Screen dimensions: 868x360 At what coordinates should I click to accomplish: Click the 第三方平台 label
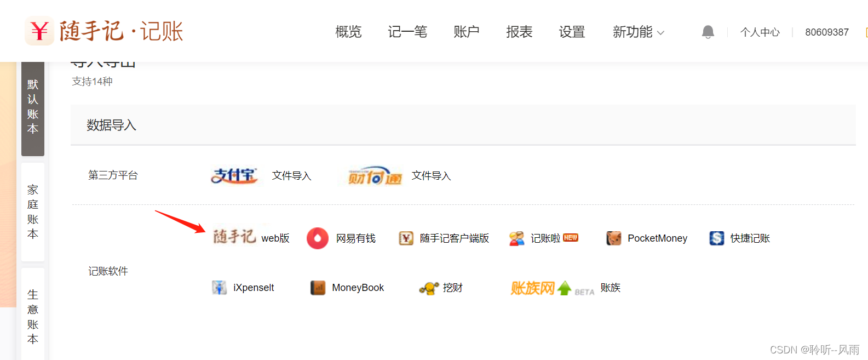[x=113, y=175]
